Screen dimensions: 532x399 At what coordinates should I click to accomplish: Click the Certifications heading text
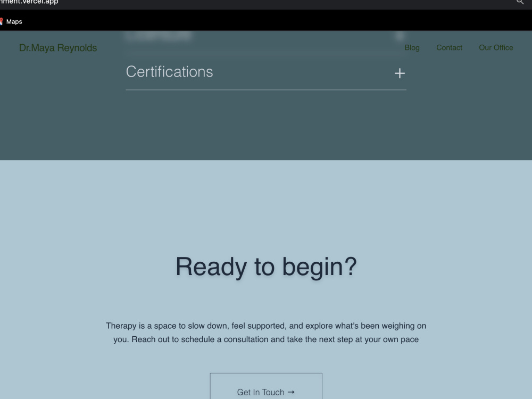169,72
